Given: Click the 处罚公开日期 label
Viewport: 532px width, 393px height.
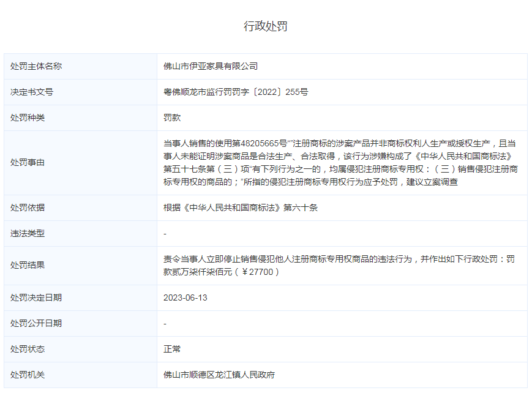Looking at the screenshot, I should tap(36, 323).
